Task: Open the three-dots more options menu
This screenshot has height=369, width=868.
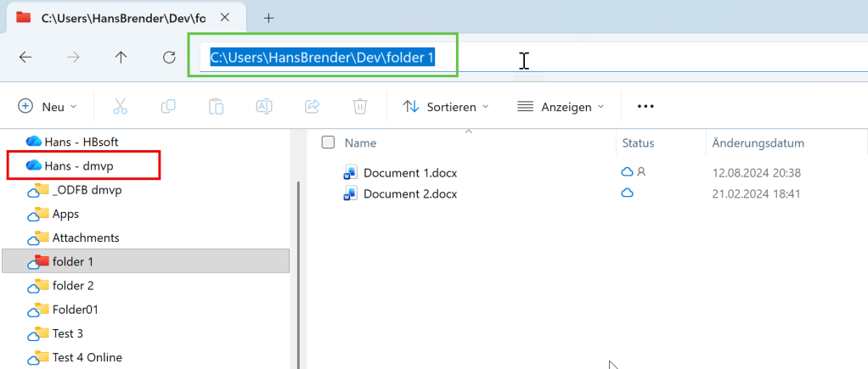Action: click(645, 106)
